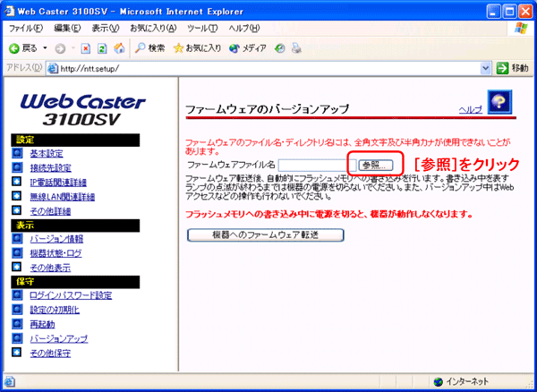Open the Media (メディア) toolbar button
537x392 pixels.
click(248, 48)
